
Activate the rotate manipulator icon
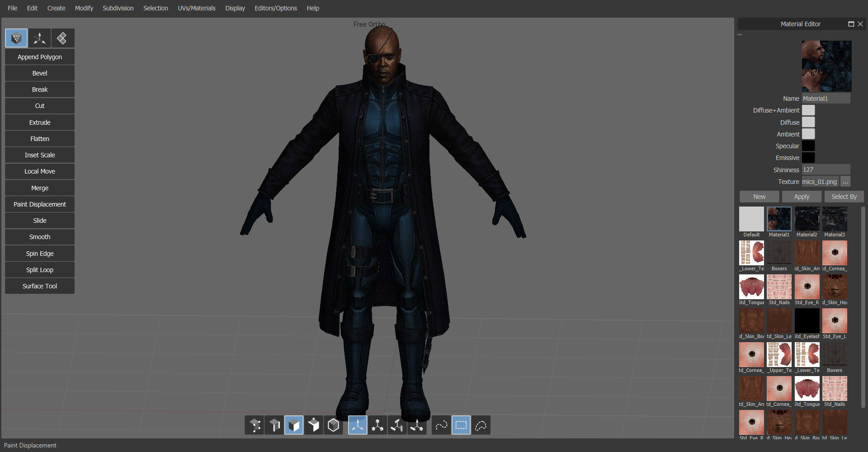[397, 425]
